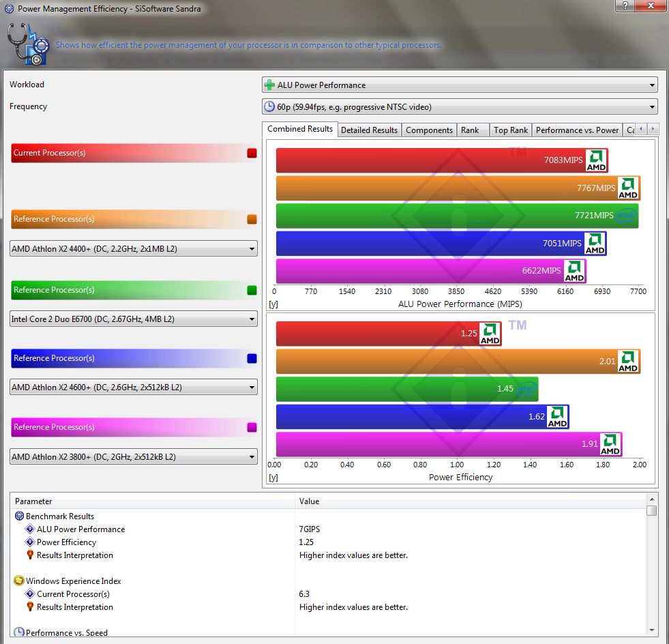669x644 pixels.
Task: Click Intel logo on 1.45 efficiency bar
Action: [x=526, y=389]
